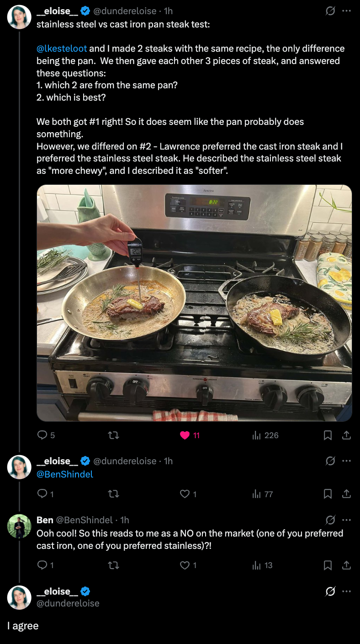The height and width of the screenshot is (644, 360).
Task: Repost Ben's reply tweet
Action: tap(113, 565)
